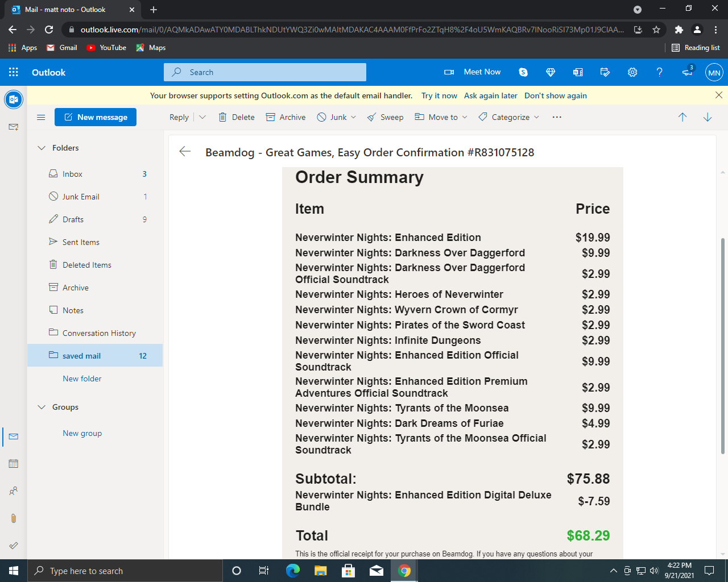Click the Outlook search box
728x582 pixels.
click(265, 72)
